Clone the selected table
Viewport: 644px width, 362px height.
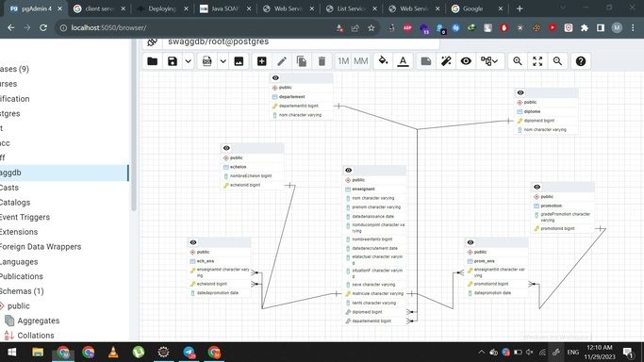pyautogui.click(x=302, y=61)
